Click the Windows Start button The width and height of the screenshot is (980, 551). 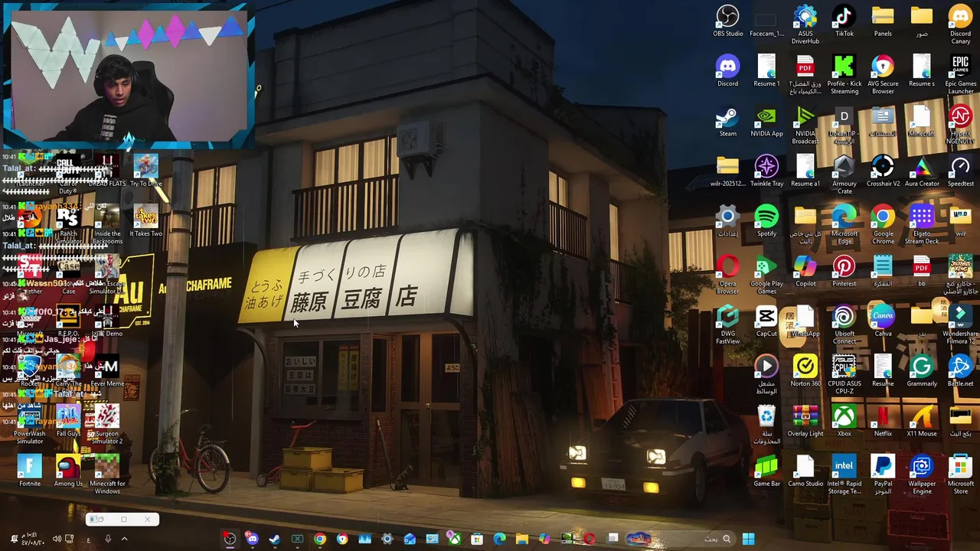(748, 539)
